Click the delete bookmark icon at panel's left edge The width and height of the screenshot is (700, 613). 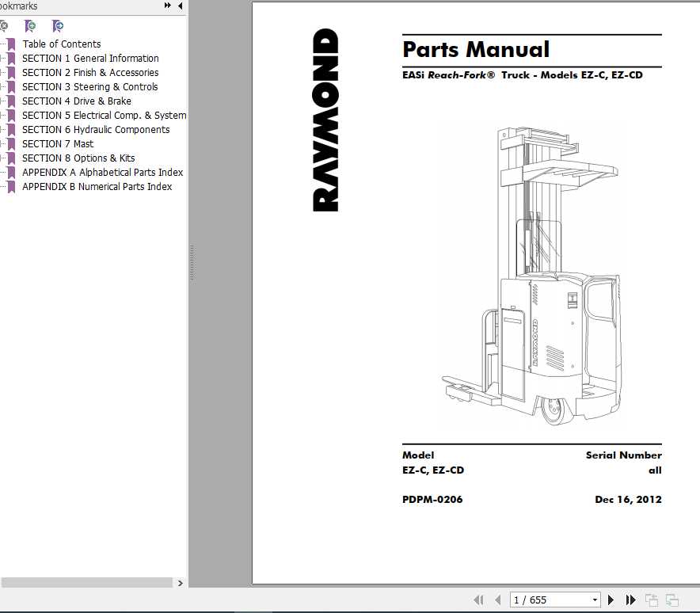4,26
